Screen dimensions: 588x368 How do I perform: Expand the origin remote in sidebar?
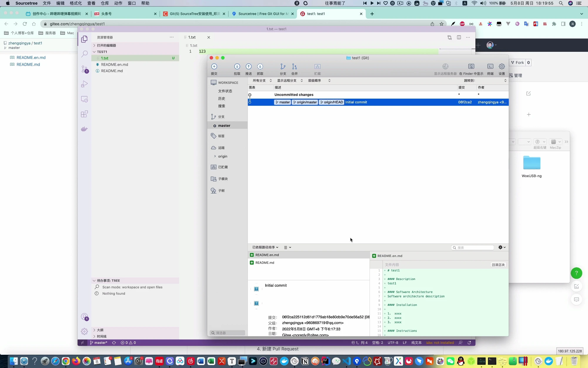215,156
